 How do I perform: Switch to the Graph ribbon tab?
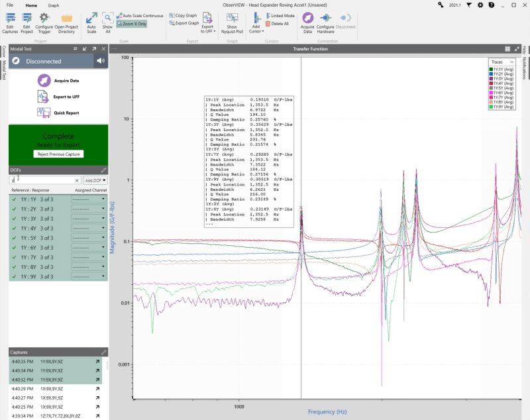[54, 5]
